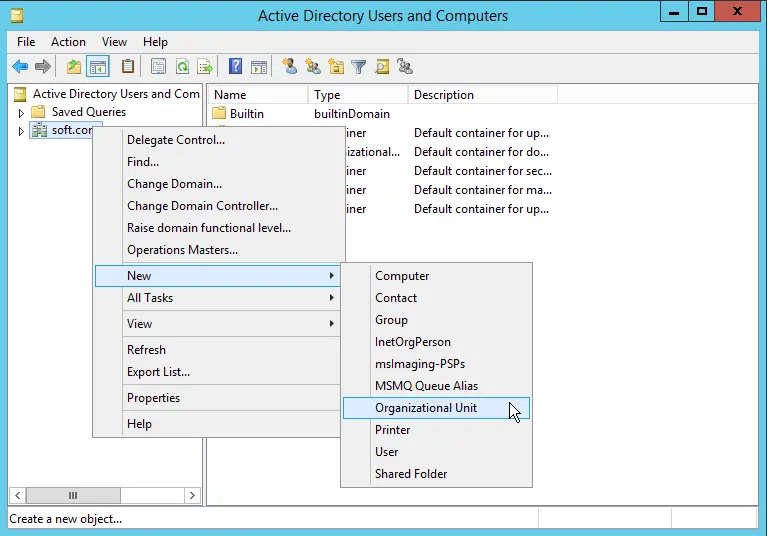767x536 pixels.
Task: Click the Find objects toolbar icon
Action: coord(381,67)
